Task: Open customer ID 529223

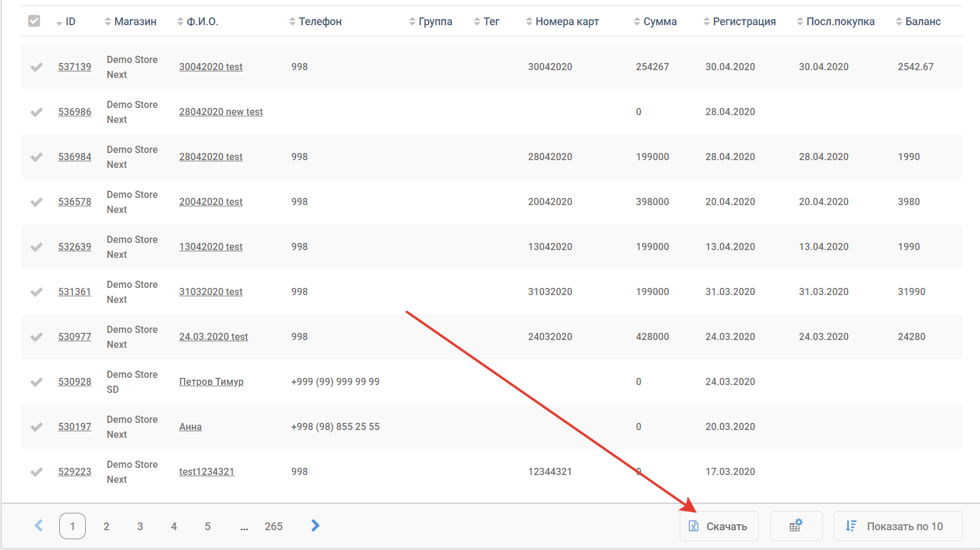Action: point(75,471)
